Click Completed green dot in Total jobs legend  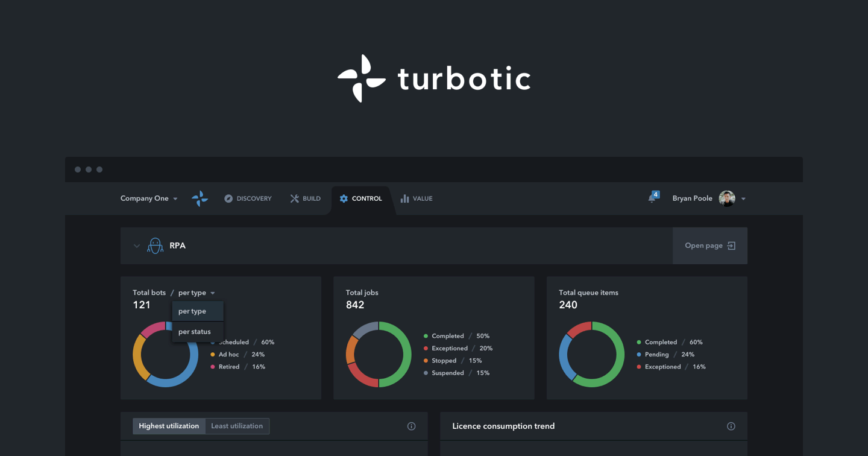point(426,336)
